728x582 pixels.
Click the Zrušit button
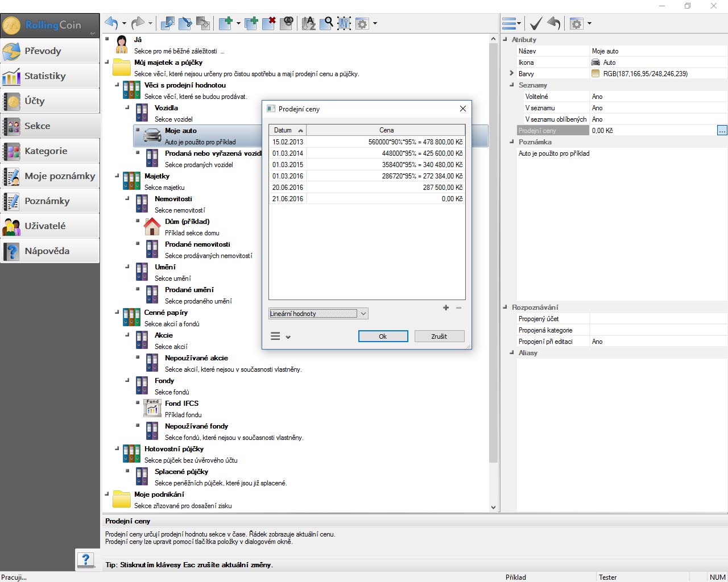(439, 336)
